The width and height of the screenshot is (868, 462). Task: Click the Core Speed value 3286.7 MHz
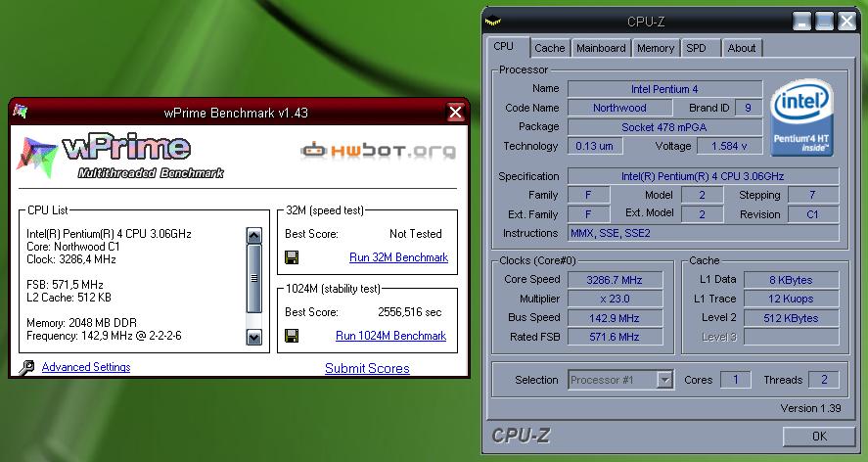(x=615, y=280)
